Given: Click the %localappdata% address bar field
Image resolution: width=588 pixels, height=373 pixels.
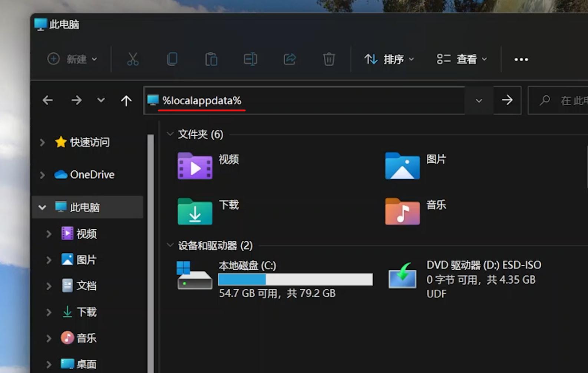Looking at the screenshot, I should [x=304, y=100].
